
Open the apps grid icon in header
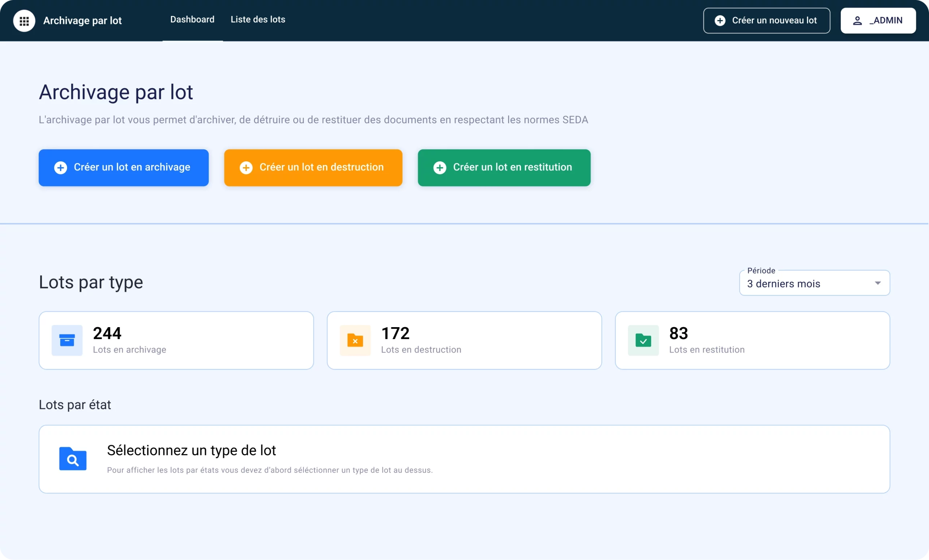24,21
